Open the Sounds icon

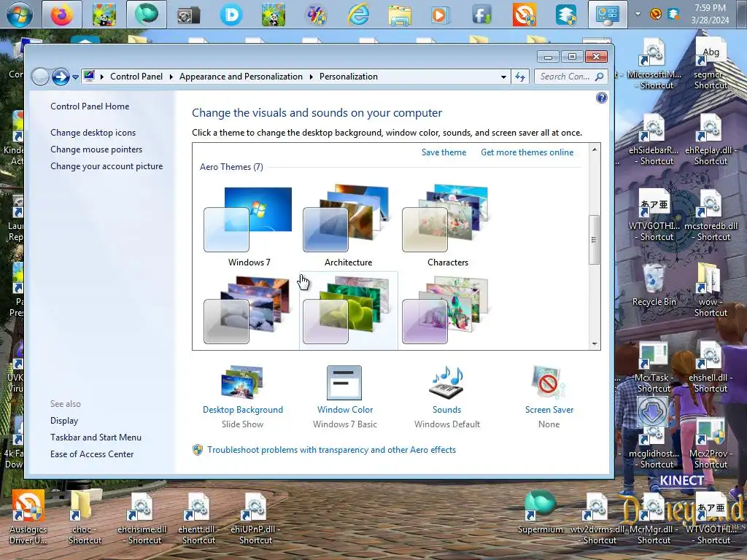coord(447,382)
